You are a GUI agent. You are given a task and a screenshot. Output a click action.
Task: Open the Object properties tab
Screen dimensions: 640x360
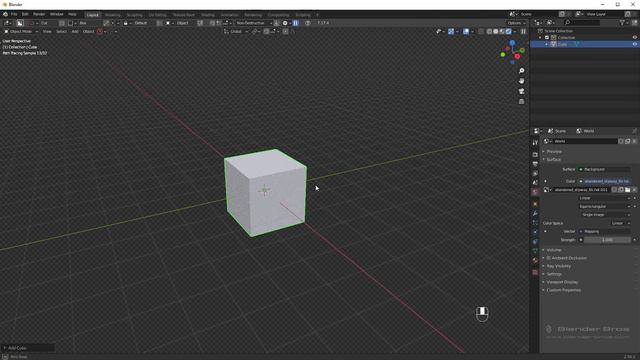point(535,204)
